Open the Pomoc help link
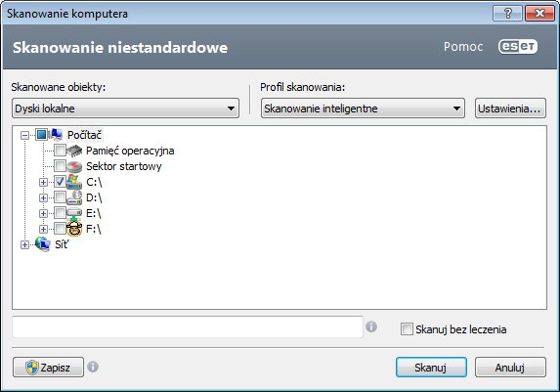Viewport: 560px width, 392px height. [x=463, y=47]
